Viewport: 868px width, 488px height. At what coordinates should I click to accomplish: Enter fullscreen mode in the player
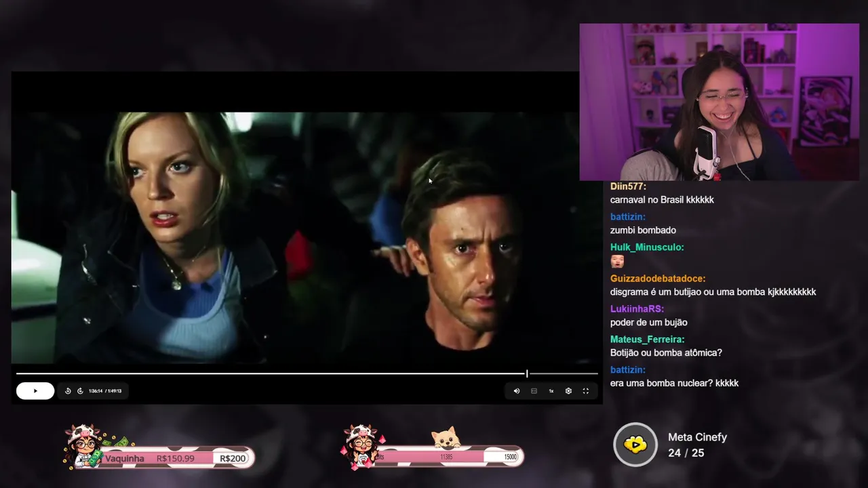pos(586,391)
